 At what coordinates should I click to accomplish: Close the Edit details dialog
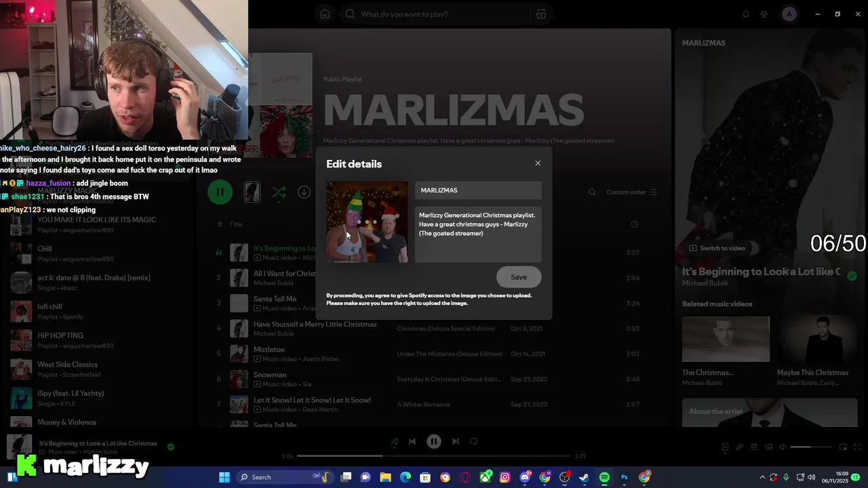pos(538,163)
